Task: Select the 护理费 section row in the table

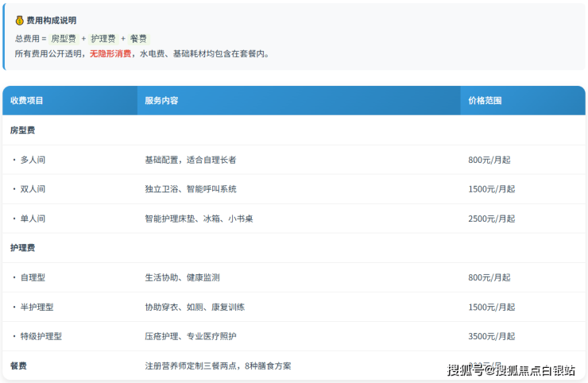Action: 23,248
